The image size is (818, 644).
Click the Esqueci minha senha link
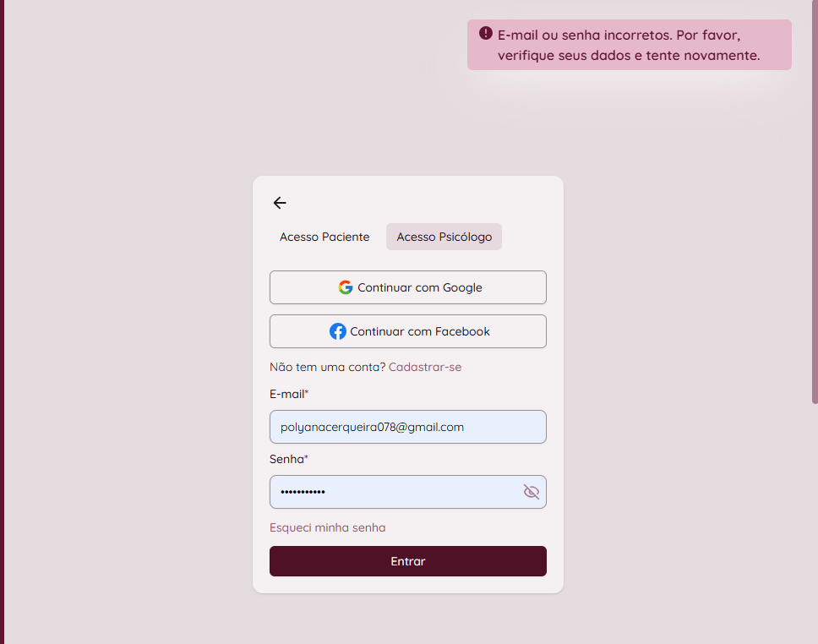coord(327,527)
